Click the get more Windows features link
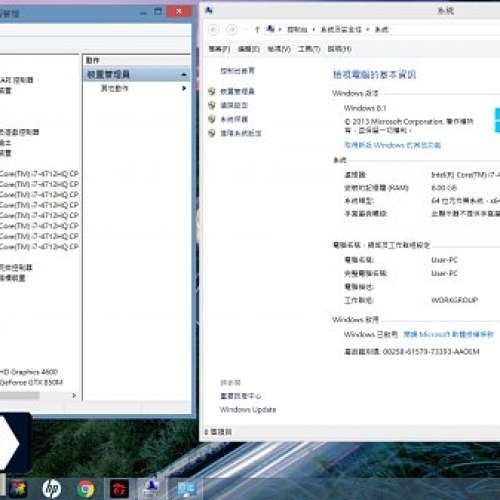The image size is (500, 500). click(392, 145)
